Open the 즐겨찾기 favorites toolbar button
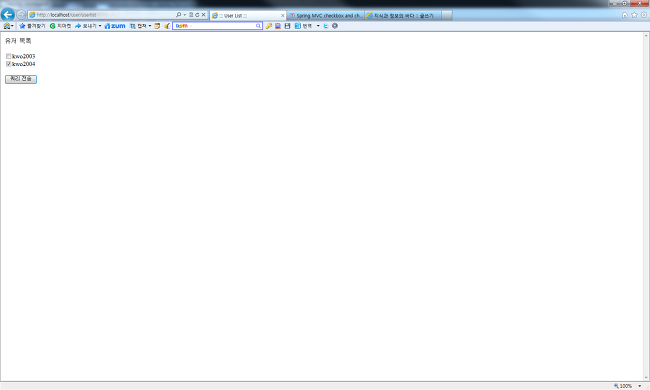Image resolution: width=650 pixels, height=390 pixels. [x=32, y=26]
